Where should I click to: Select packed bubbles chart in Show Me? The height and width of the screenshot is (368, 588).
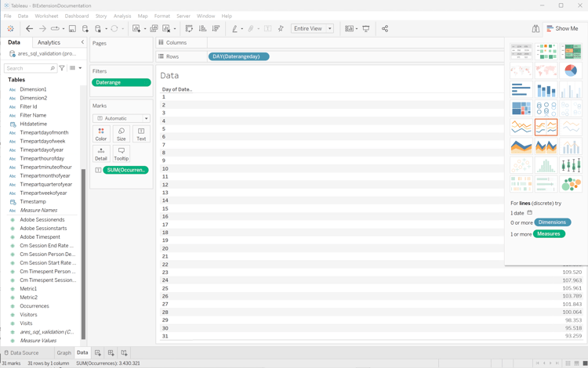point(571,184)
